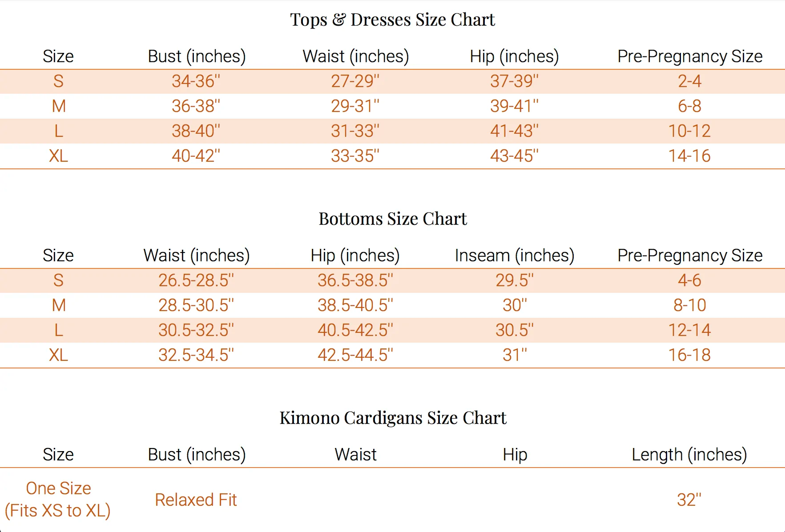The height and width of the screenshot is (532, 785).
Task: Click the Bottoms Size Chart title
Action: tap(392, 219)
